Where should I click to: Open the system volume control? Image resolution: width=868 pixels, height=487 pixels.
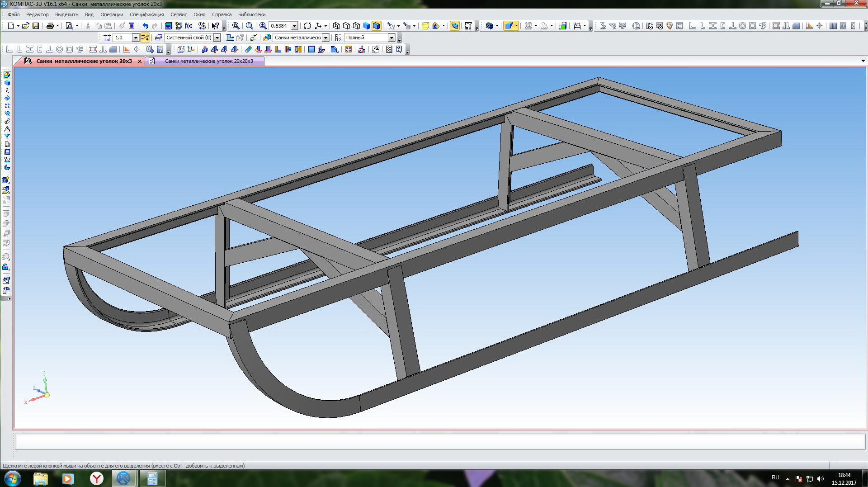[x=821, y=479]
